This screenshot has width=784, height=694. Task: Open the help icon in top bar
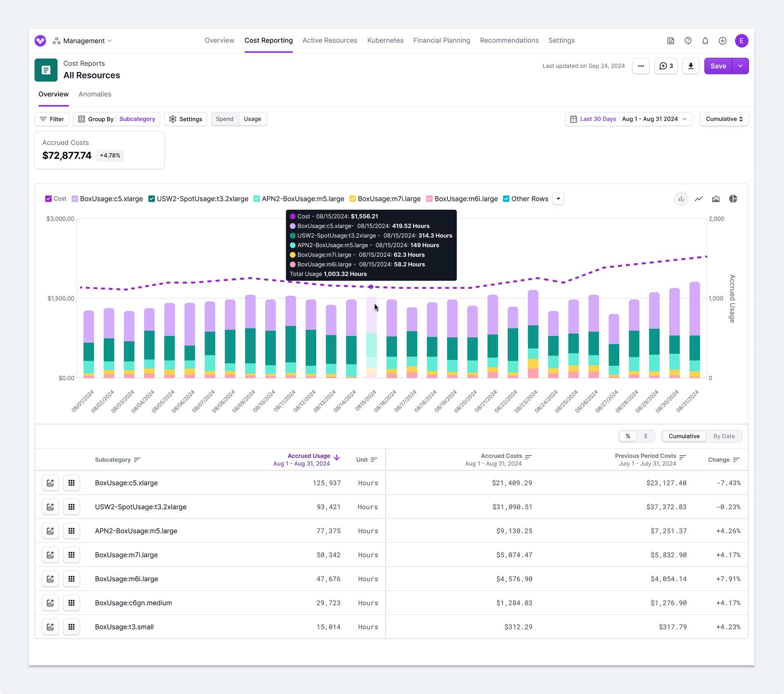coord(688,41)
